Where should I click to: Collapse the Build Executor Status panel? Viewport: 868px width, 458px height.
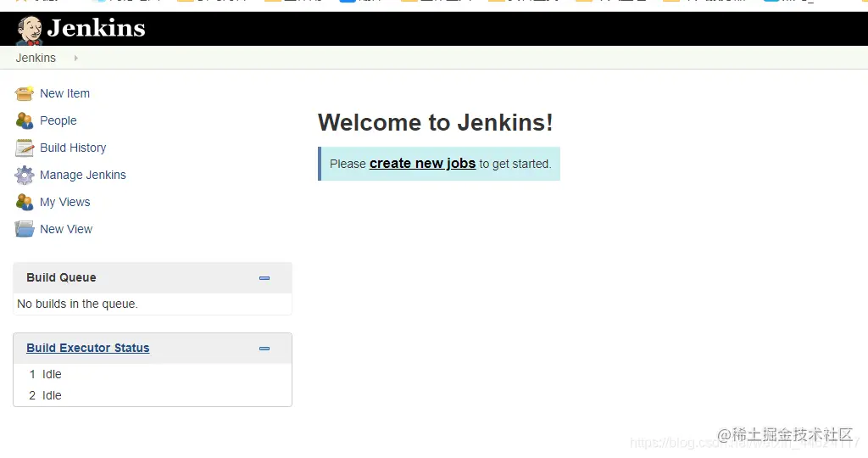[x=264, y=349]
